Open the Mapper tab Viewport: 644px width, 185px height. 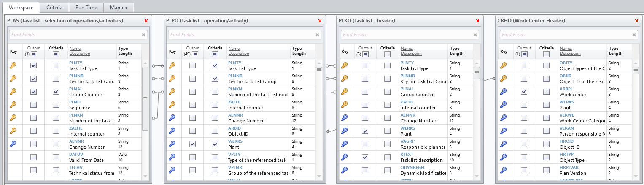click(119, 8)
